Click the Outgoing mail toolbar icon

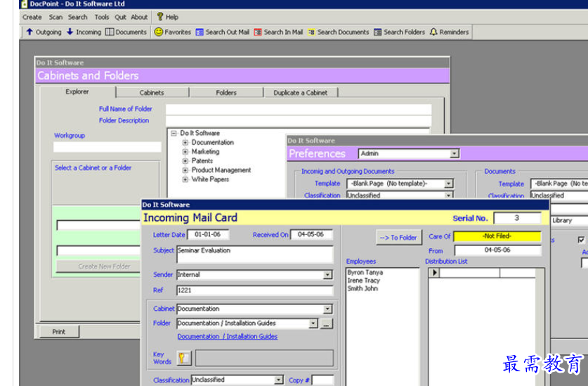[x=30, y=32]
